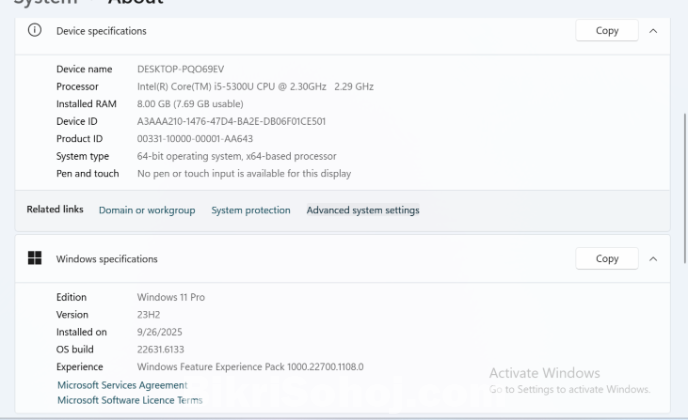Copy the Windows specifications
Screen dimensions: 688x420
point(607,259)
